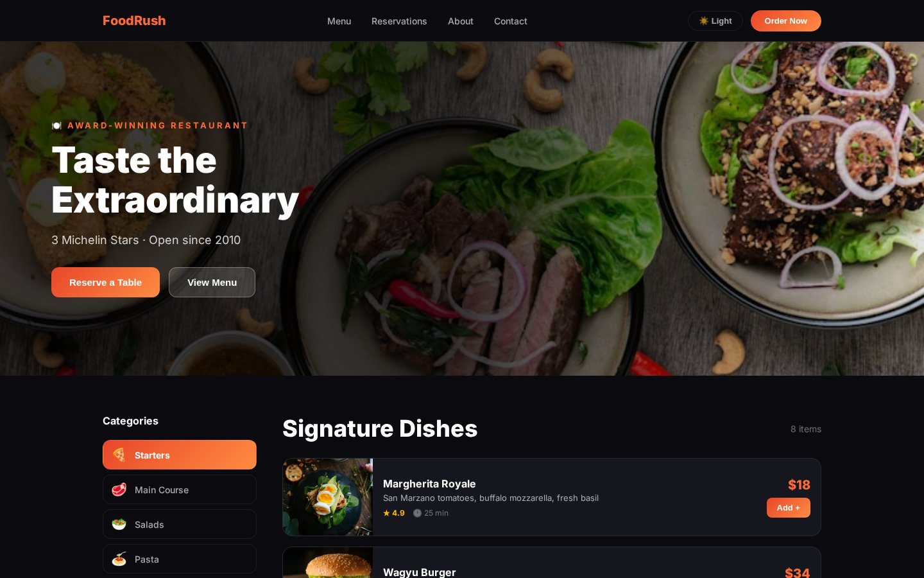Click the salad bowl icon beside Salads
This screenshot has height=578, width=924.
(x=119, y=524)
